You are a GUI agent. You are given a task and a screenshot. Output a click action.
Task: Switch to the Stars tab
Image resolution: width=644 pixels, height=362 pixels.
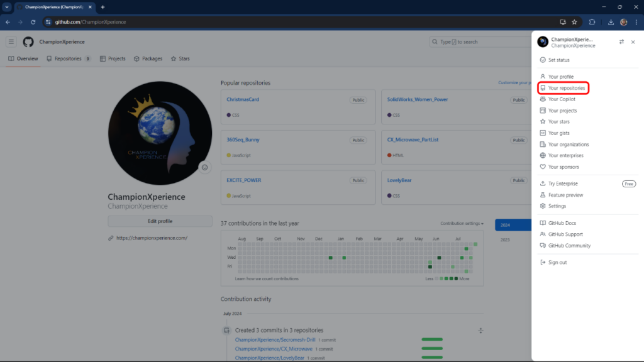(180, 58)
